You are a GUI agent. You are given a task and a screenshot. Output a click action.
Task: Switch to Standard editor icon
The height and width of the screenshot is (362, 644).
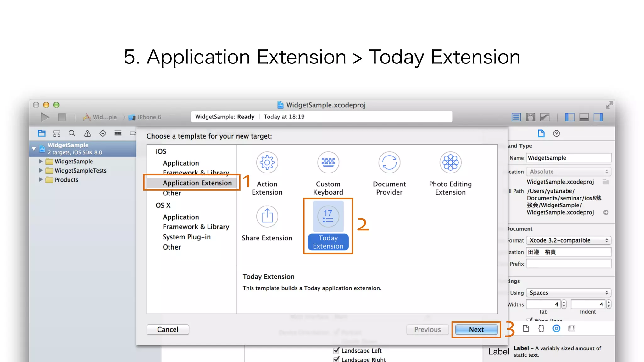point(516,117)
